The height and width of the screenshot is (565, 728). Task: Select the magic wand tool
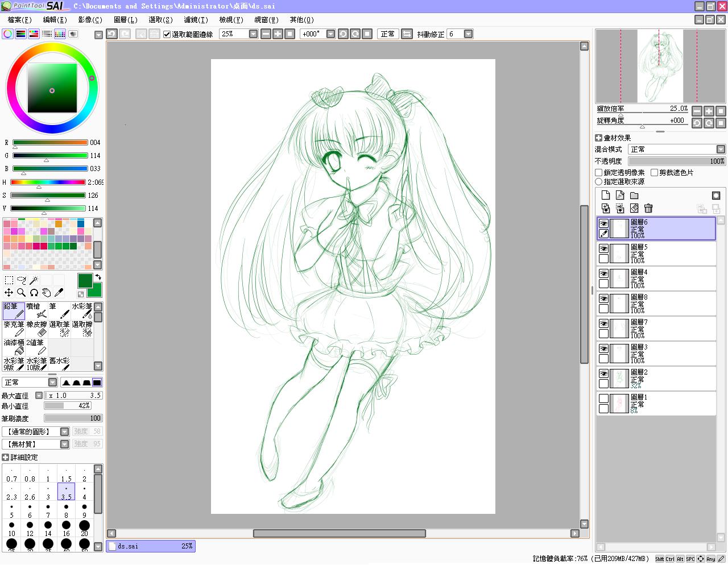pos(34,280)
